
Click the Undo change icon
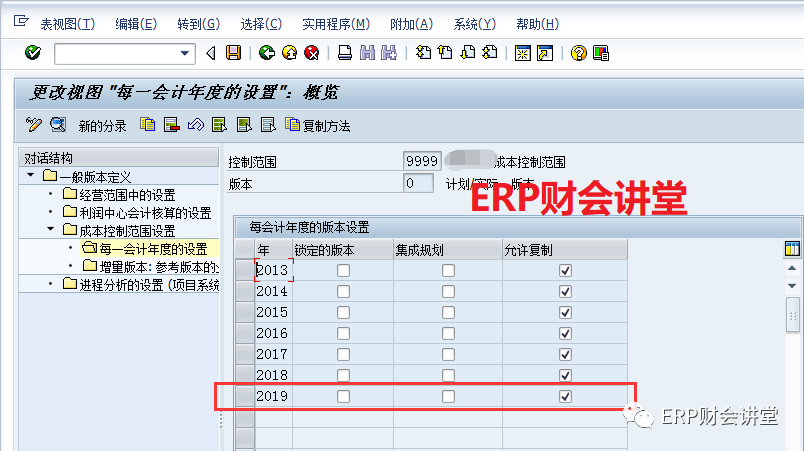point(195,125)
